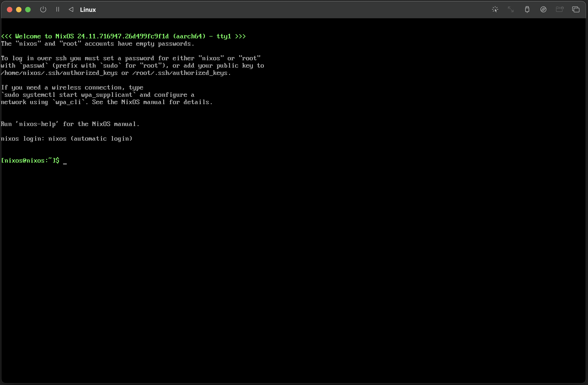Expand the USB device list
The height and width of the screenshot is (385, 588).
[527, 9]
